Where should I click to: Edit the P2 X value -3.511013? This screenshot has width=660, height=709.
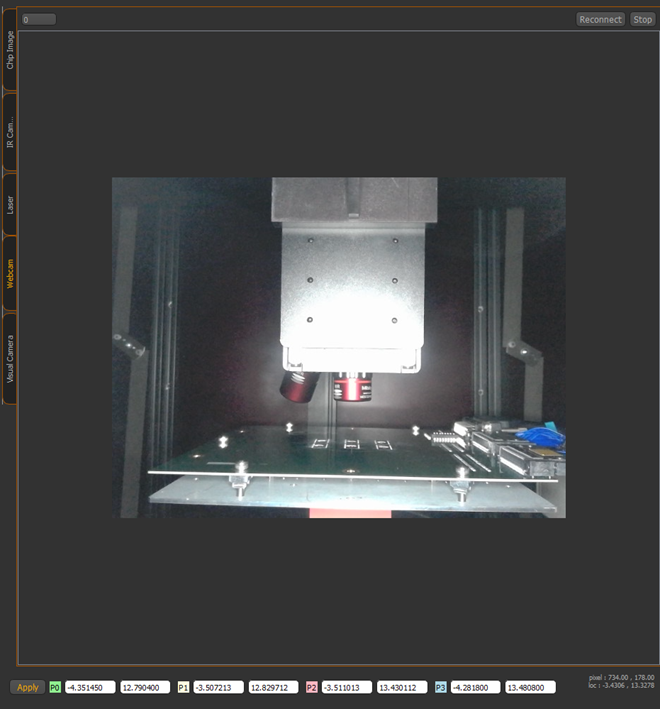coord(347,687)
